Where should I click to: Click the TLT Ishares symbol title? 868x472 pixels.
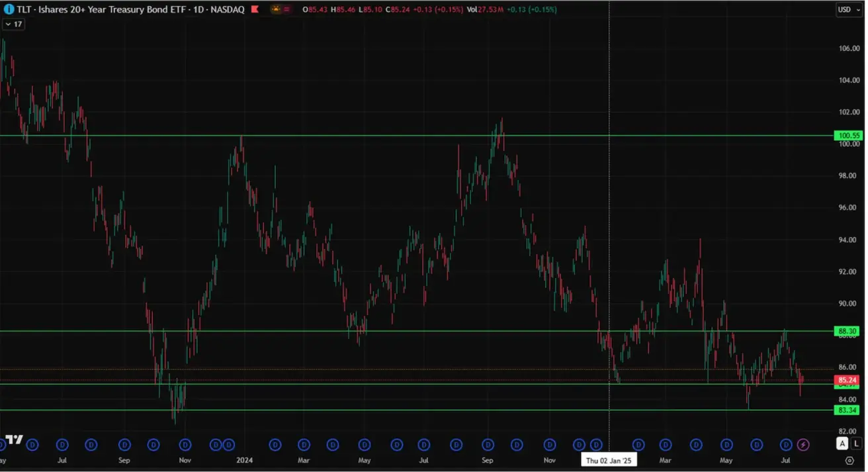(x=130, y=10)
